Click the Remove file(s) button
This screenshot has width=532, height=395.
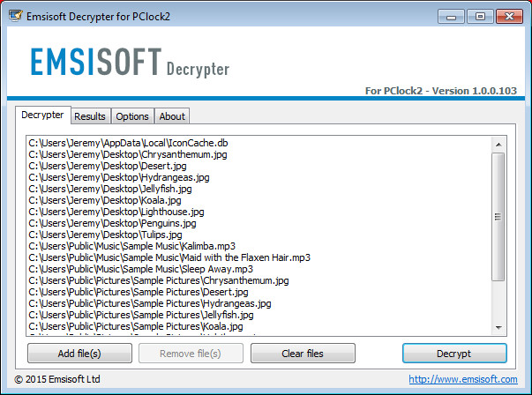coord(191,354)
